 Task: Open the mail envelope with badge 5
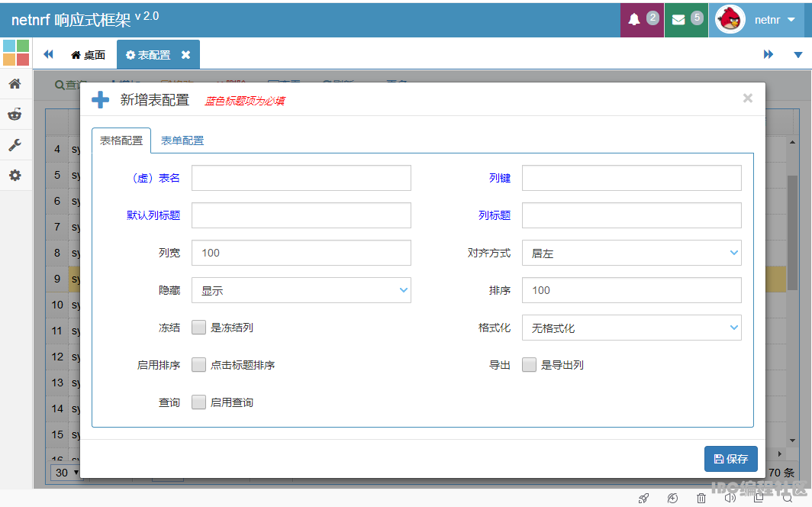click(x=686, y=20)
